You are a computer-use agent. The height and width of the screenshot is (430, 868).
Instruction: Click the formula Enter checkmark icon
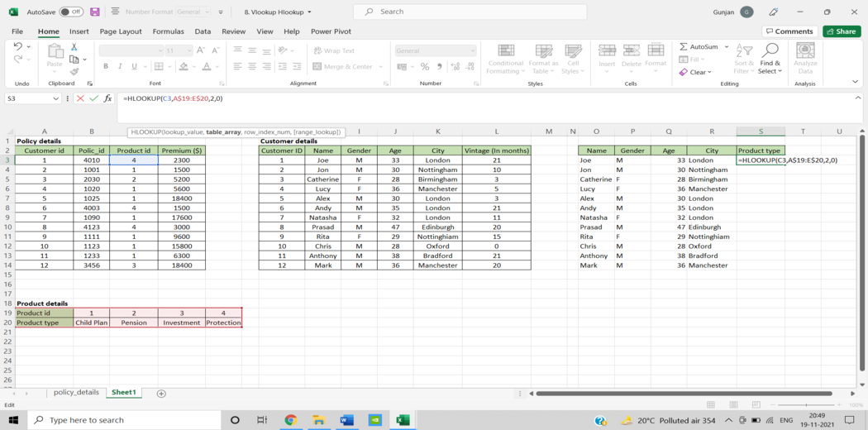tap(93, 98)
